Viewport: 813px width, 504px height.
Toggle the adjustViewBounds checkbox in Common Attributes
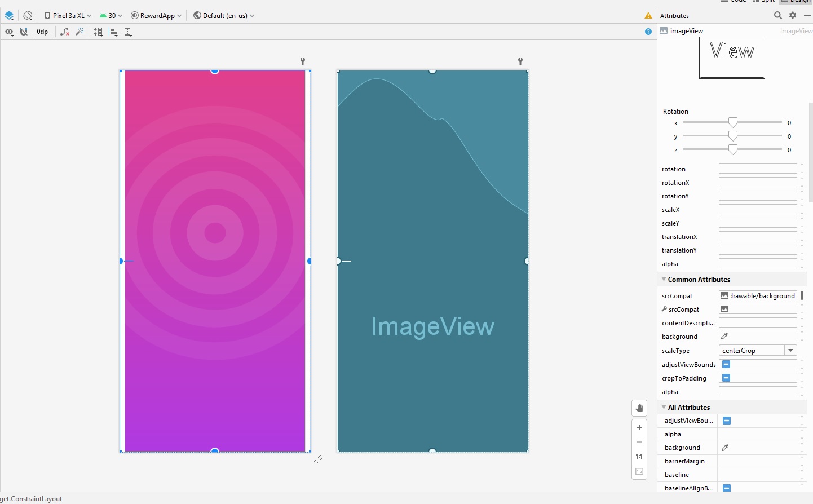click(x=726, y=364)
